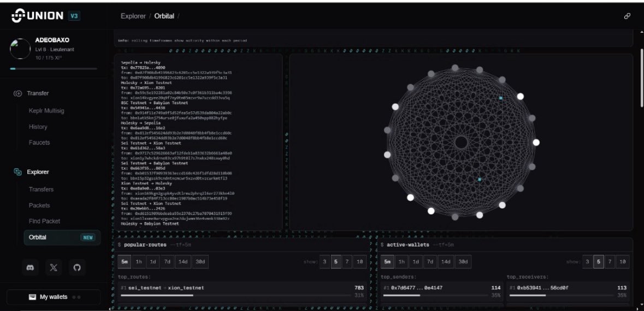Click the popular-routes panel heading
Image resolution: width=644 pixels, height=311 pixels.
coord(145,245)
